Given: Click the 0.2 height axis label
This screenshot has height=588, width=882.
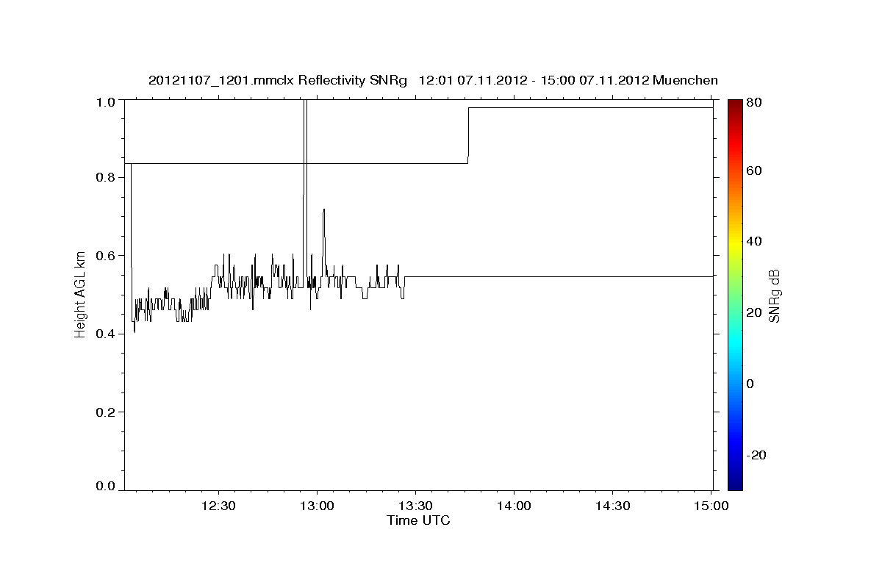Looking at the screenshot, I should click(x=107, y=412).
